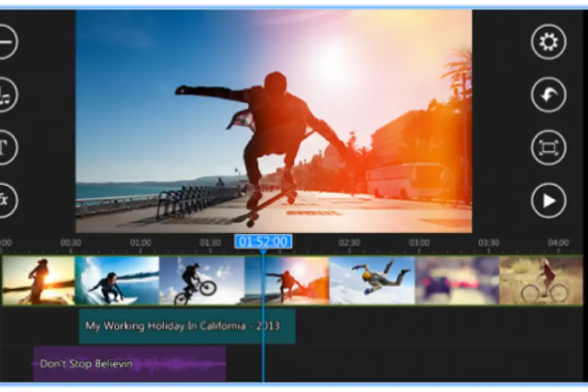Select the blurred car clip thumbnail
The image size is (588, 392).
[456, 280]
